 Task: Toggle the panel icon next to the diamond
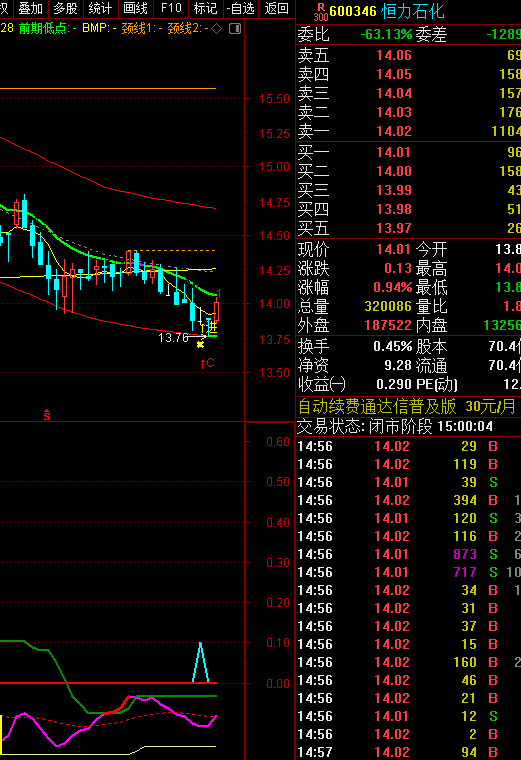pos(235,29)
